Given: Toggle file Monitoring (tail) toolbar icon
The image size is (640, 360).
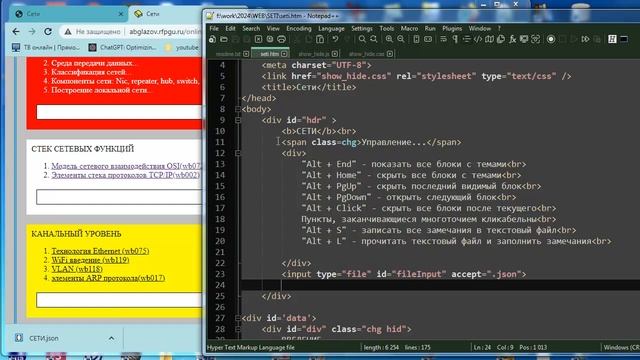Looking at the screenshot, I should point(535,39).
